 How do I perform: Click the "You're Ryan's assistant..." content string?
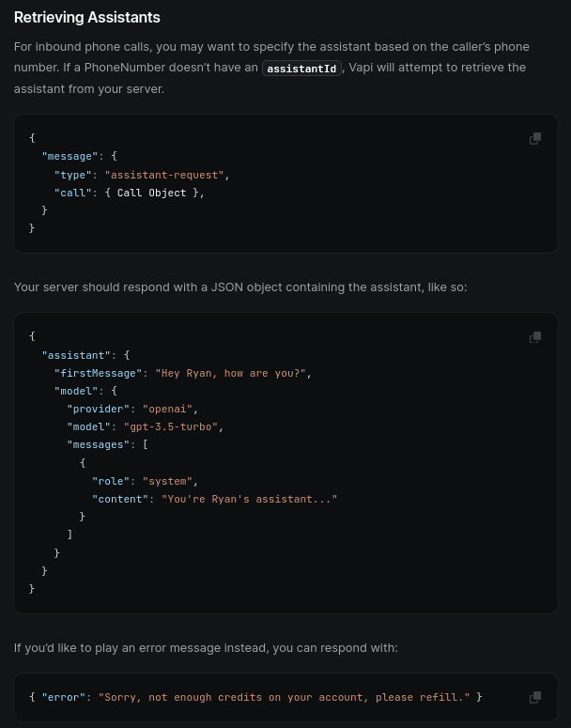click(249, 499)
